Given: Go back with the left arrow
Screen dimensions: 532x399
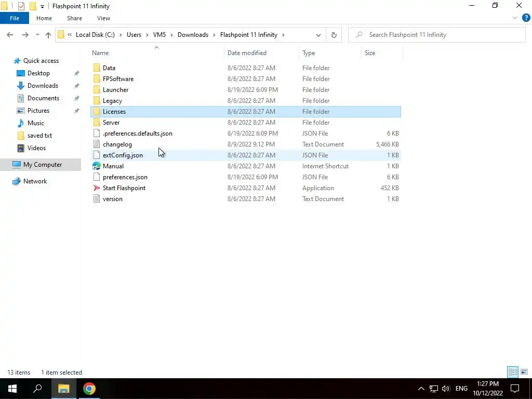Looking at the screenshot, I should click(10, 35).
